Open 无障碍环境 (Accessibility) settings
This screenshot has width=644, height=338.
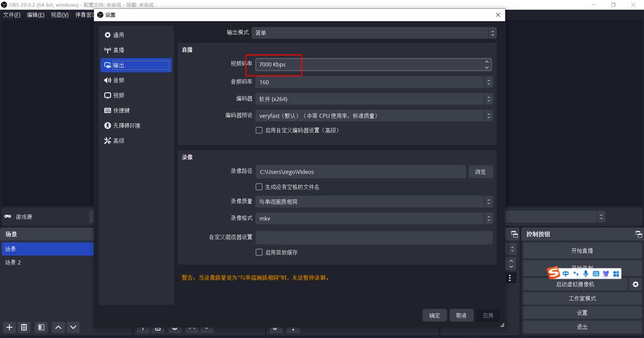126,126
